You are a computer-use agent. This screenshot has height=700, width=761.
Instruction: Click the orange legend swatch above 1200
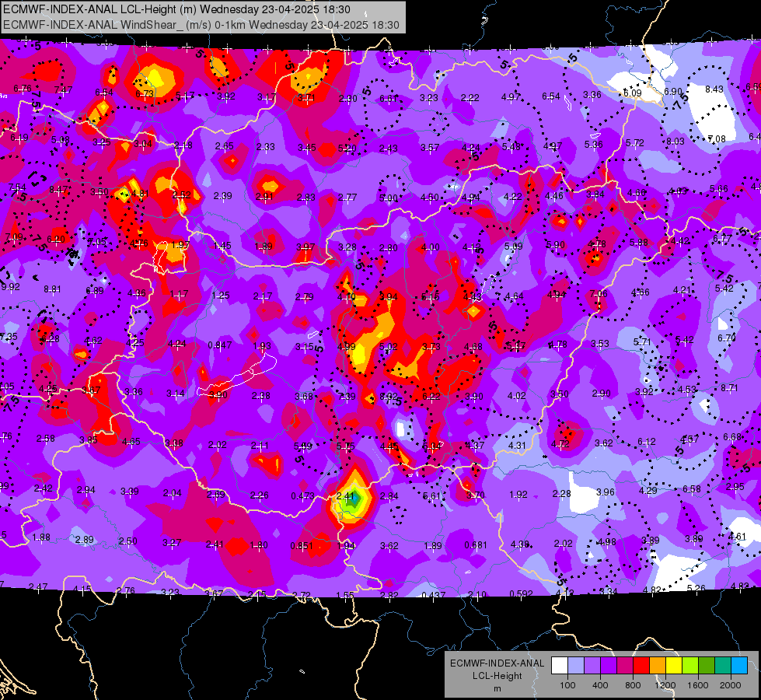pyautogui.click(x=658, y=666)
